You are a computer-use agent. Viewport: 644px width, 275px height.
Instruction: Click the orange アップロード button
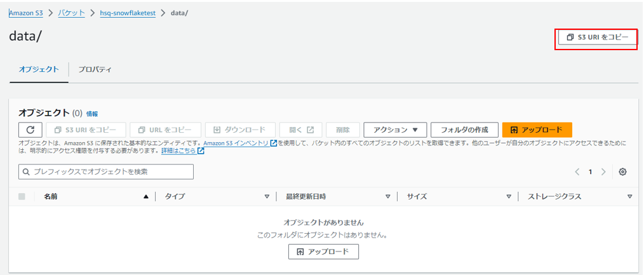point(537,130)
